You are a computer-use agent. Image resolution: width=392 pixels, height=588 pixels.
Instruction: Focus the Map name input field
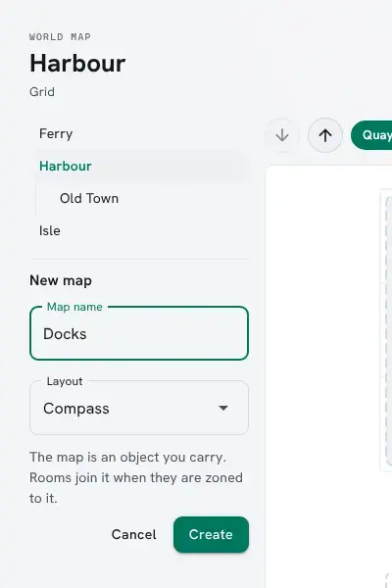[x=139, y=333]
